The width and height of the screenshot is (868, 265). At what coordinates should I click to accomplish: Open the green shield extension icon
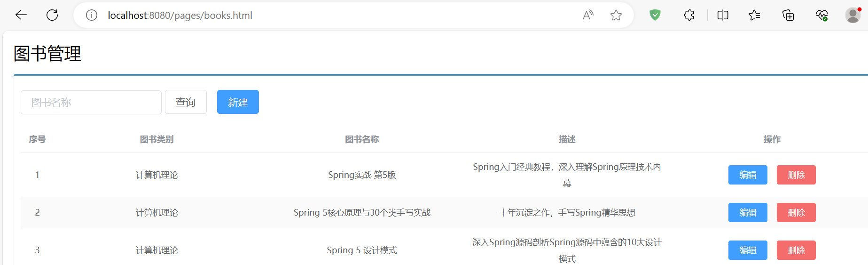655,15
